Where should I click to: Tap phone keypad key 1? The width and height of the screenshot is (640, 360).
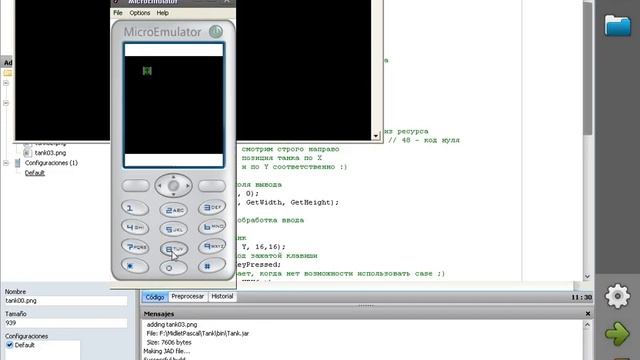[135, 208]
